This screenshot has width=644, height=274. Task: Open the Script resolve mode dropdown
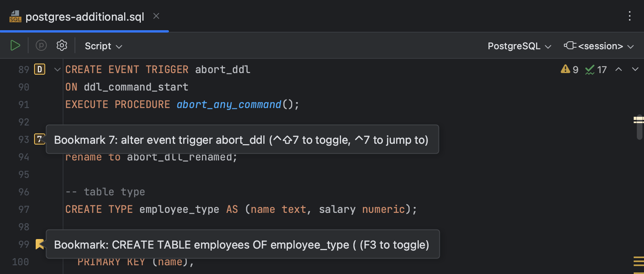point(103,46)
